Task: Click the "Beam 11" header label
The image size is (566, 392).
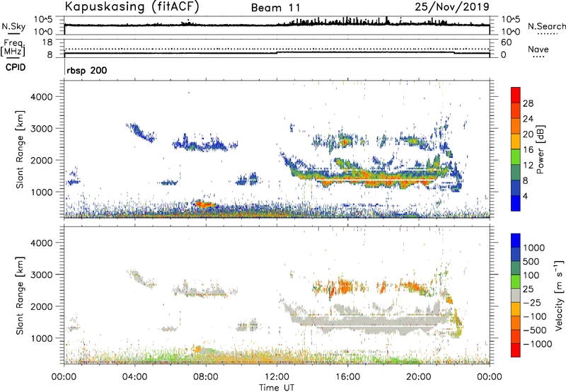Action: click(x=276, y=8)
